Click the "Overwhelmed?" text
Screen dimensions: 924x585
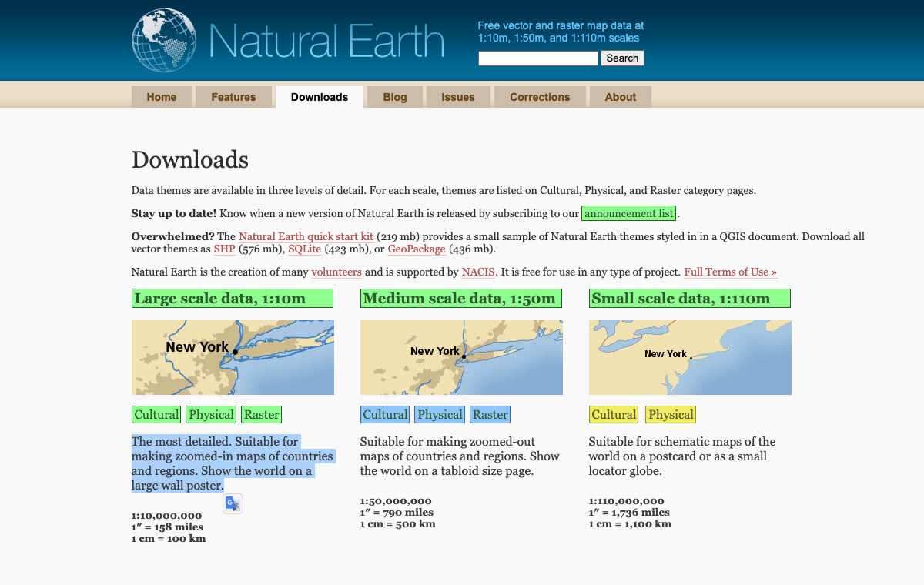tap(172, 237)
